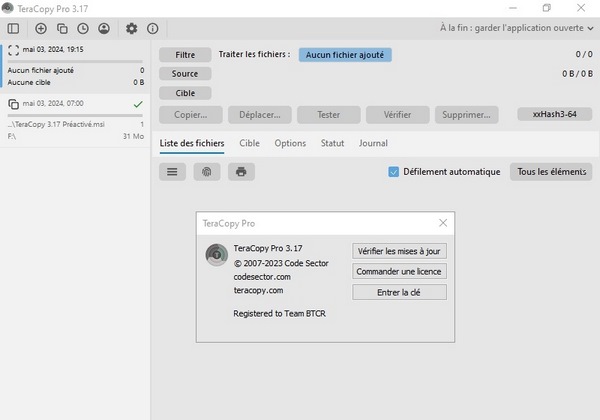Click 'Registered to Team BTCR' text
The height and width of the screenshot is (420, 600).
(279, 313)
